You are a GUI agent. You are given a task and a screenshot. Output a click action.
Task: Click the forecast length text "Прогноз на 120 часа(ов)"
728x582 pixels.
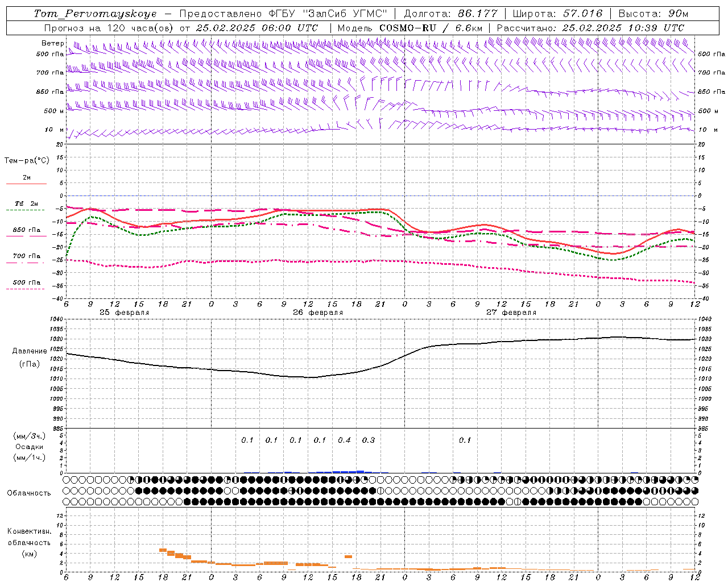pyautogui.click(x=109, y=28)
